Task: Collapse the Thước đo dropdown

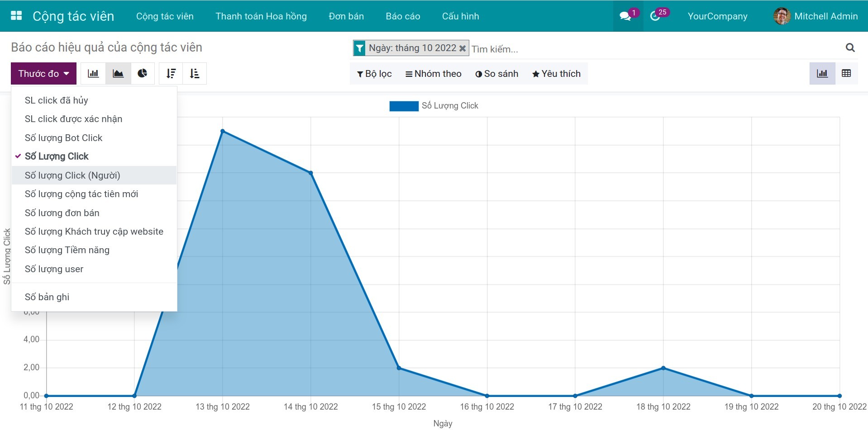Action: (x=43, y=74)
